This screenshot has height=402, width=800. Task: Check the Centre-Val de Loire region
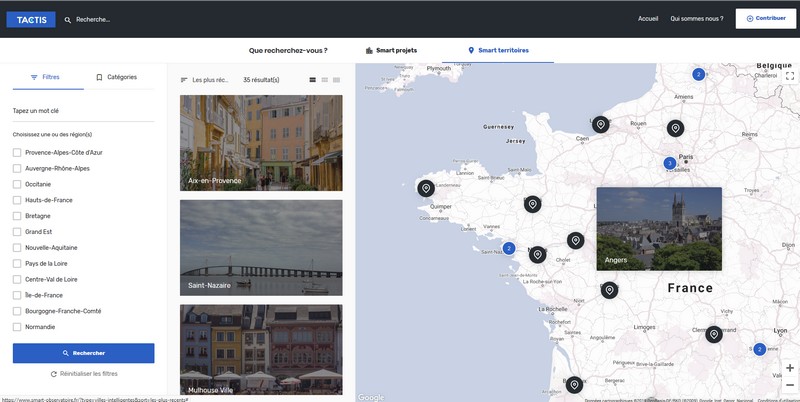[17, 280]
